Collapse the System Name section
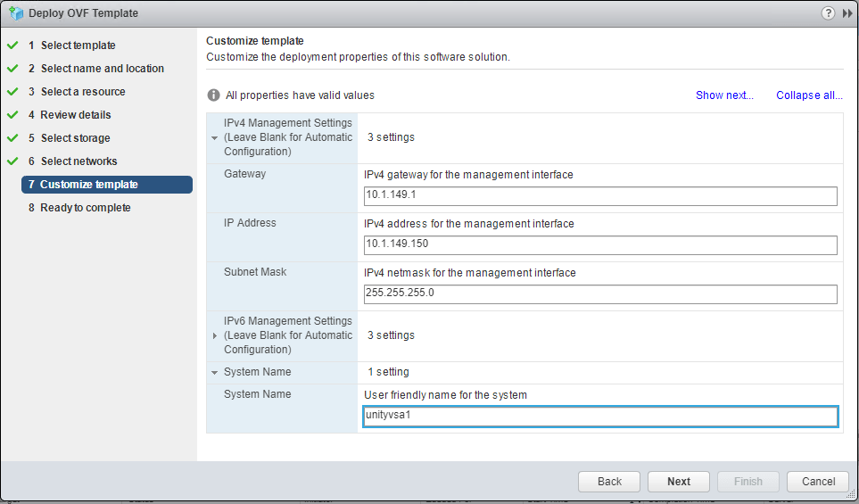Screen dimensions: 859x504 [214, 372]
